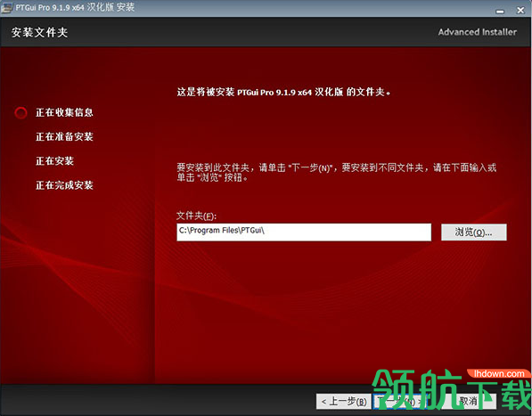The width and height of the screenshot is (532, 416).
Task: Click the bold PTGui Pro 9.1.9 x64 description line
Action: coord(283,92)
